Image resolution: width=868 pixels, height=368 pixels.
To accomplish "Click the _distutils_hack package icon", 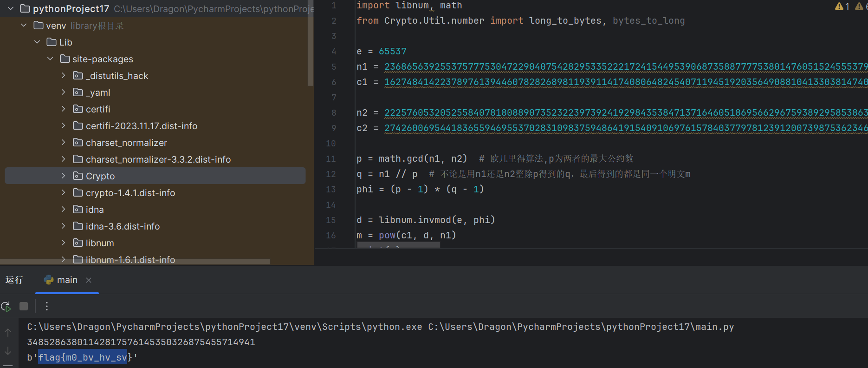I will click(78, 76).
